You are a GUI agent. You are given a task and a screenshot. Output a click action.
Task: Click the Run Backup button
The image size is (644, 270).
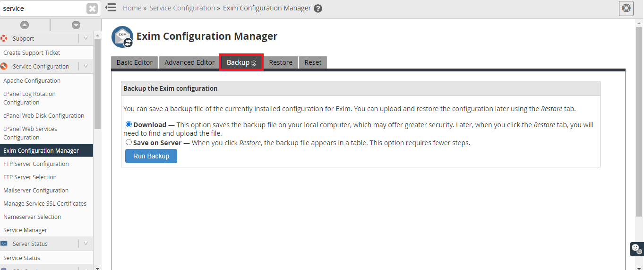pyautogui.click(x=151, y=156)
